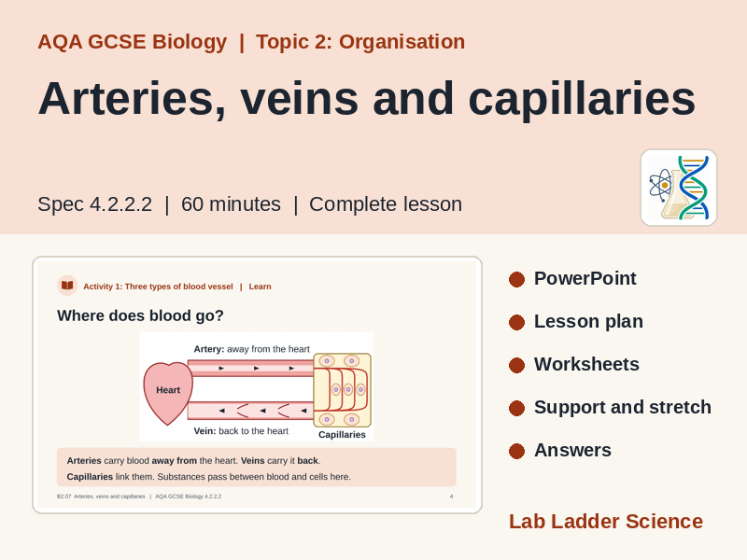Click the bullet beside Answers
The height and width of the screenshot is (560, 747).
click(516, 451)
